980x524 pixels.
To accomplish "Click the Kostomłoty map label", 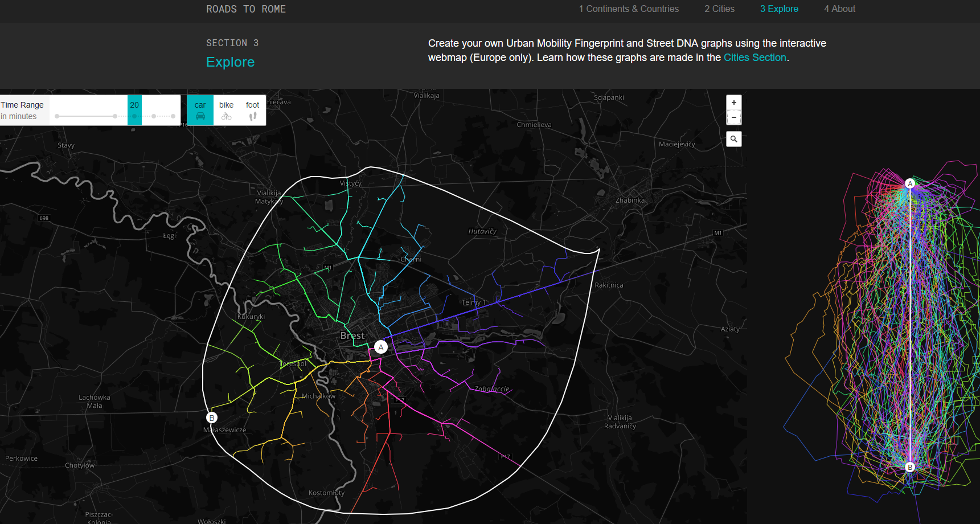I will coord(326,493).
